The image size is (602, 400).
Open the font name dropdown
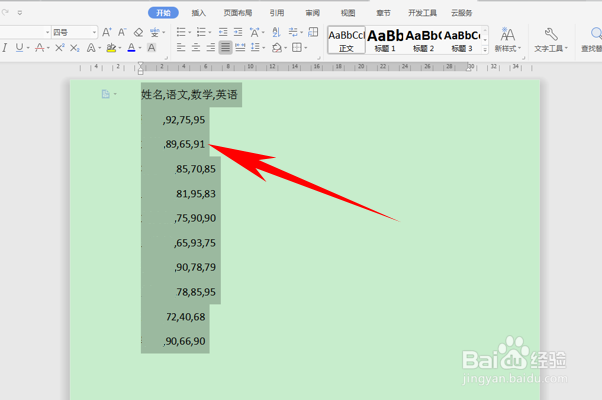[48, 33]
